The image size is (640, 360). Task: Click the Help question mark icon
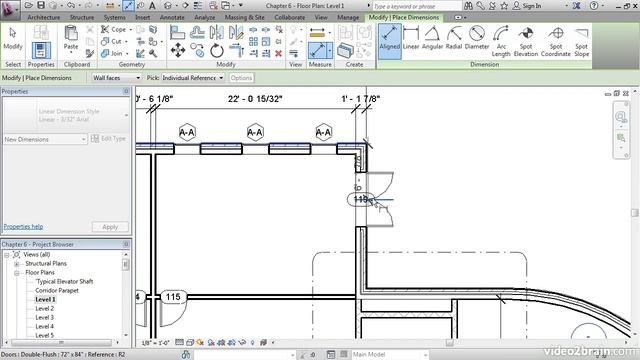point(594,6)
